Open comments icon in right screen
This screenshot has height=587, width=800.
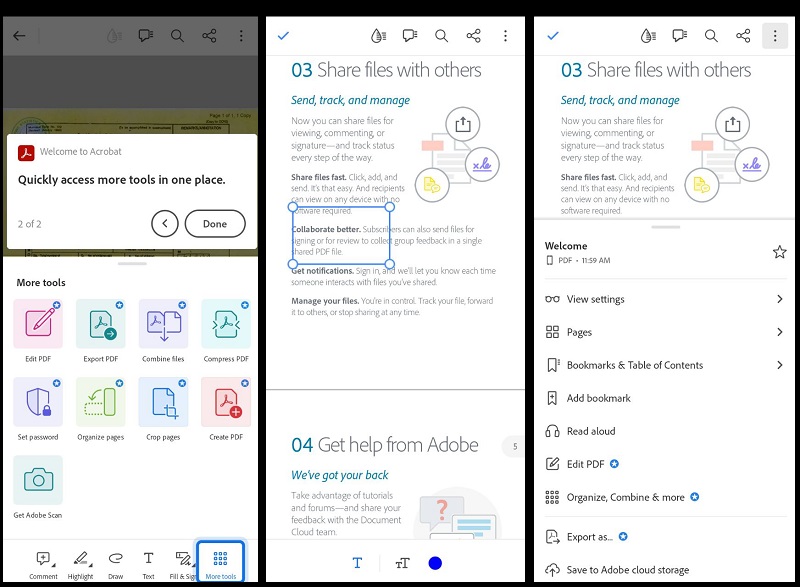point(680,36)
